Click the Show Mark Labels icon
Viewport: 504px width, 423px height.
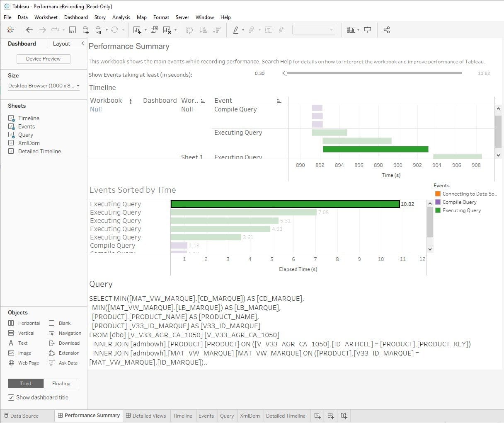pos(269,30)
